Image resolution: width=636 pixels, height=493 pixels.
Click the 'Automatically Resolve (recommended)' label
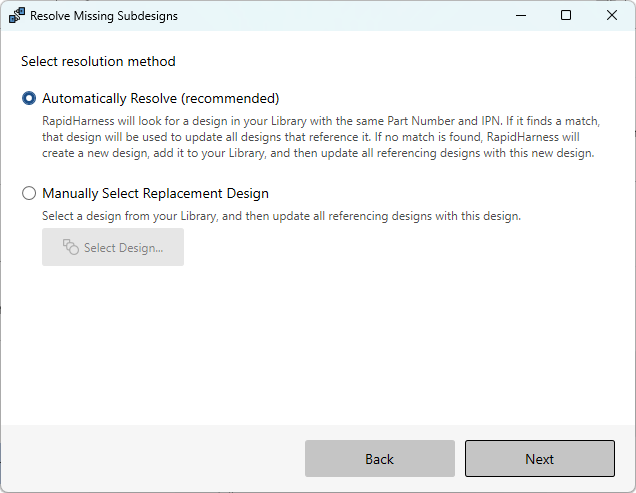161,98
